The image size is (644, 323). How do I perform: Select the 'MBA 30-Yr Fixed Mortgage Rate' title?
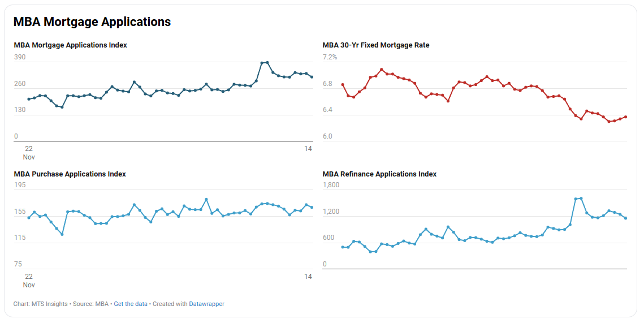point(375,45)
